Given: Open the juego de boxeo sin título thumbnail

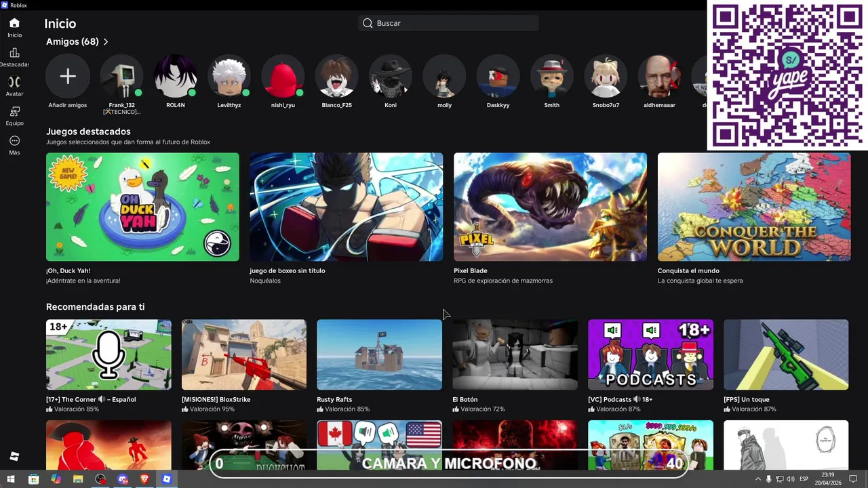Looking at the screenshot, I should [347, 207].
